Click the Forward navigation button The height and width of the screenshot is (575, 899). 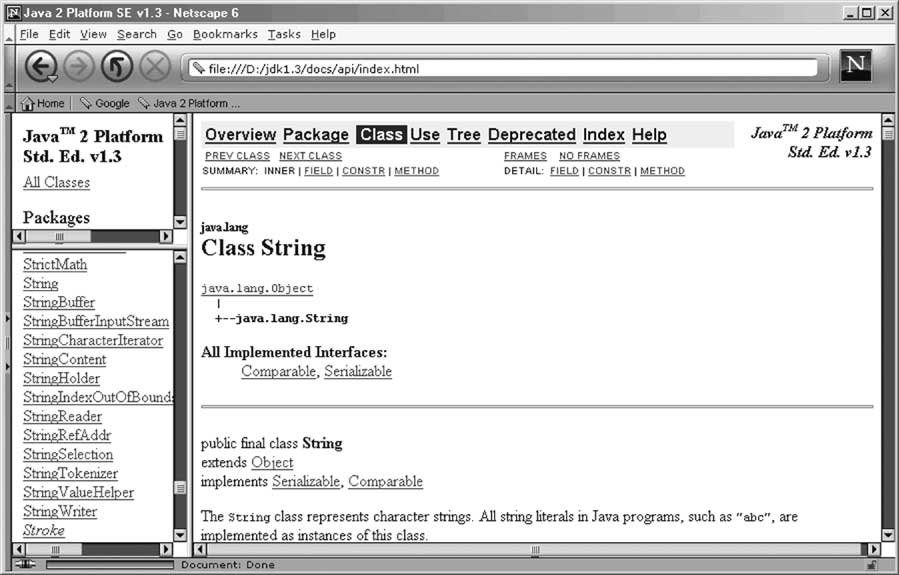click(x=79, y=67)
